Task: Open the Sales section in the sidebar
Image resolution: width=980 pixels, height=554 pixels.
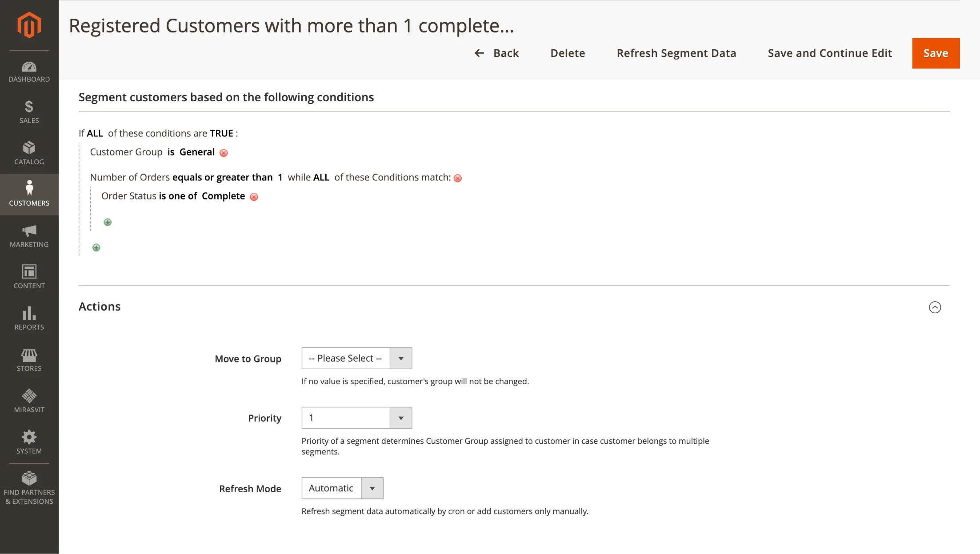Action: 29,111
